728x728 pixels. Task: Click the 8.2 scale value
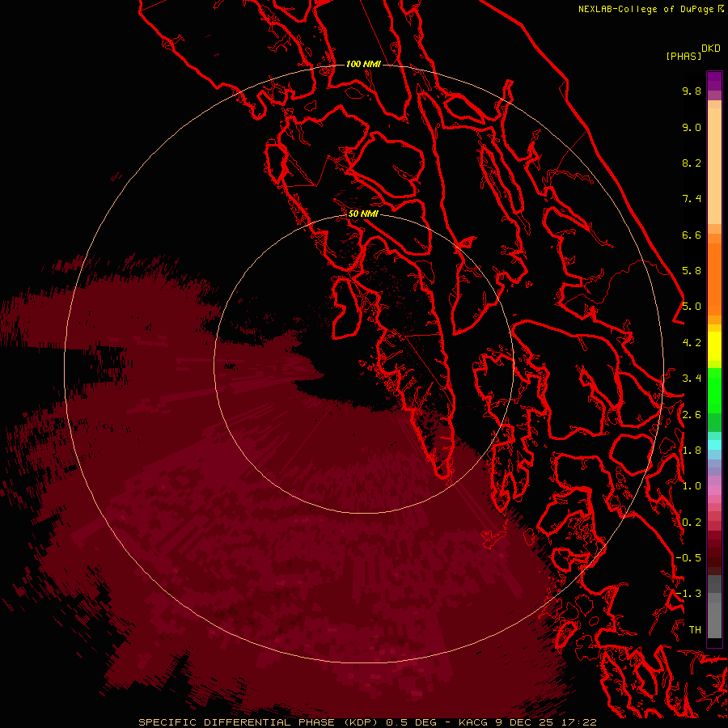(692, 163)
